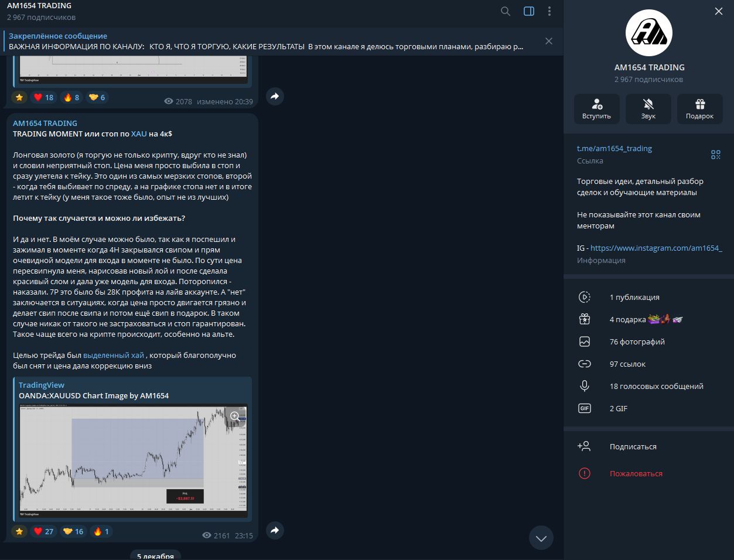734x560 pixels.
Task: Forward the XAU trading moment post
Action: (275, 531)
